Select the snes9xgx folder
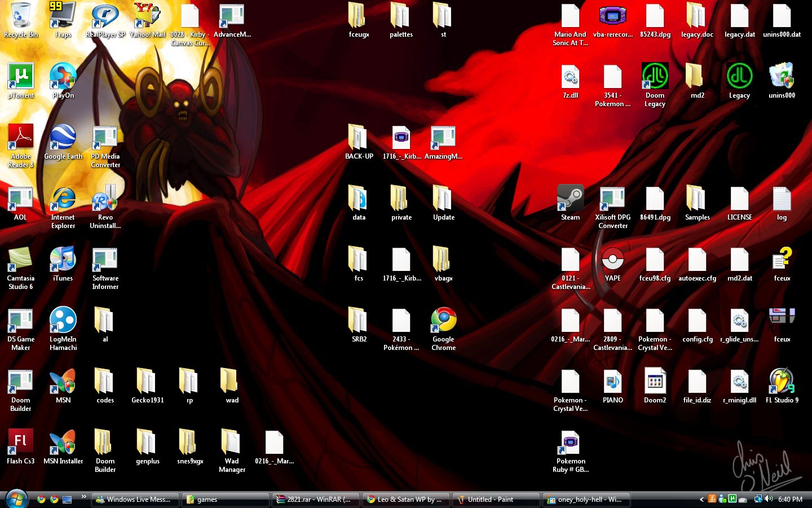Screen dimensions: 812x508 point(190,447)
